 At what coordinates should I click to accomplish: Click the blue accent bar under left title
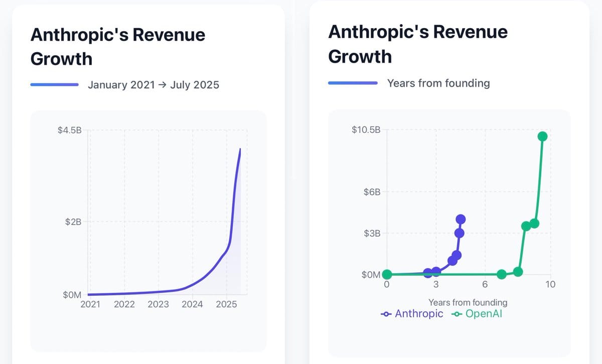(54, 85)
